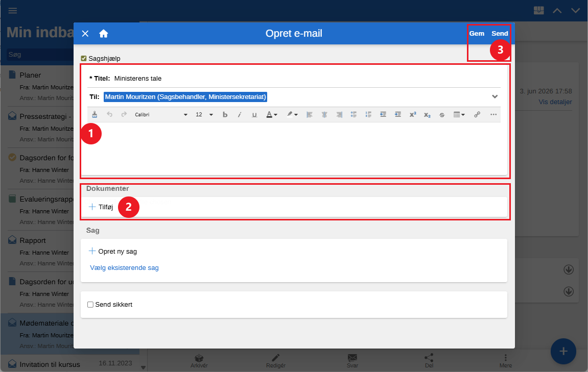
Task: Undo the last edit in toolbar
Action: (109, 115)
